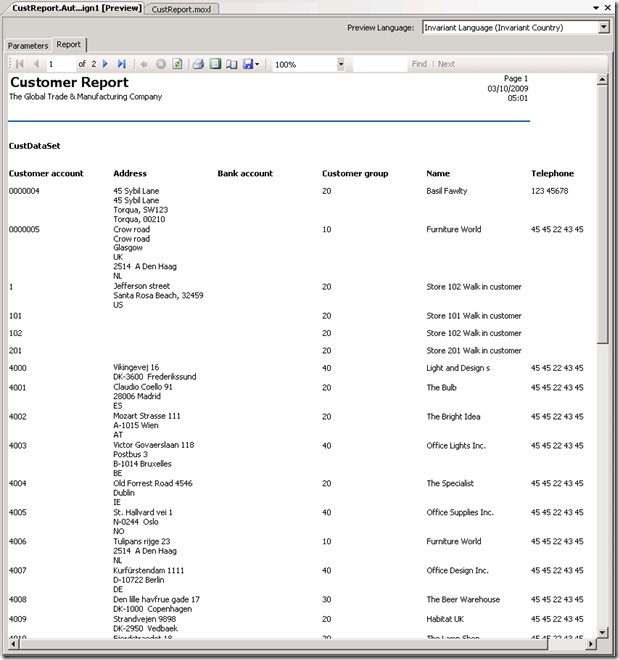Click back to parent report arrow
This screenshot has height=660, width=619.
tap(144, 64)
